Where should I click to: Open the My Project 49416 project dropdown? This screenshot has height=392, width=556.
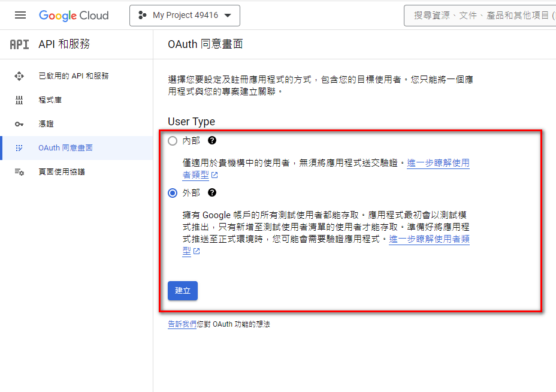click(184, 15)
